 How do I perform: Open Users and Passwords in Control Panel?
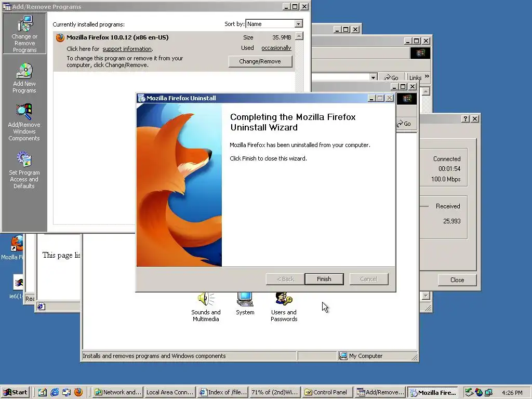pos(284,307)
